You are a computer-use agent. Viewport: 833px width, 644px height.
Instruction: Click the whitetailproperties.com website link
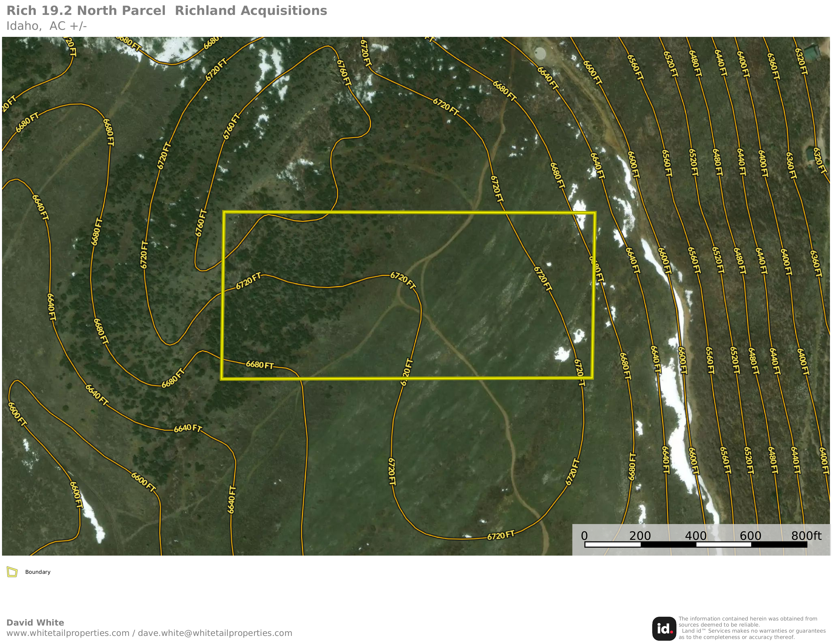pyautogui.click(x=68, y=633)
